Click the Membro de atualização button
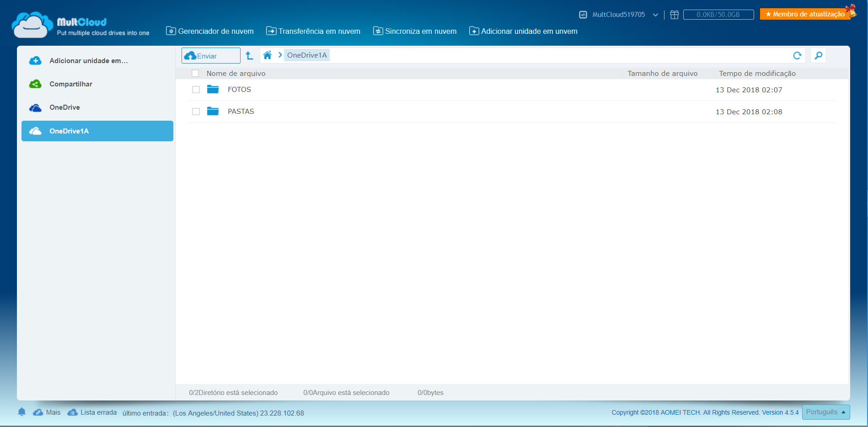The width and height of the screenshot is (868, 427). (x=805, y=14)
